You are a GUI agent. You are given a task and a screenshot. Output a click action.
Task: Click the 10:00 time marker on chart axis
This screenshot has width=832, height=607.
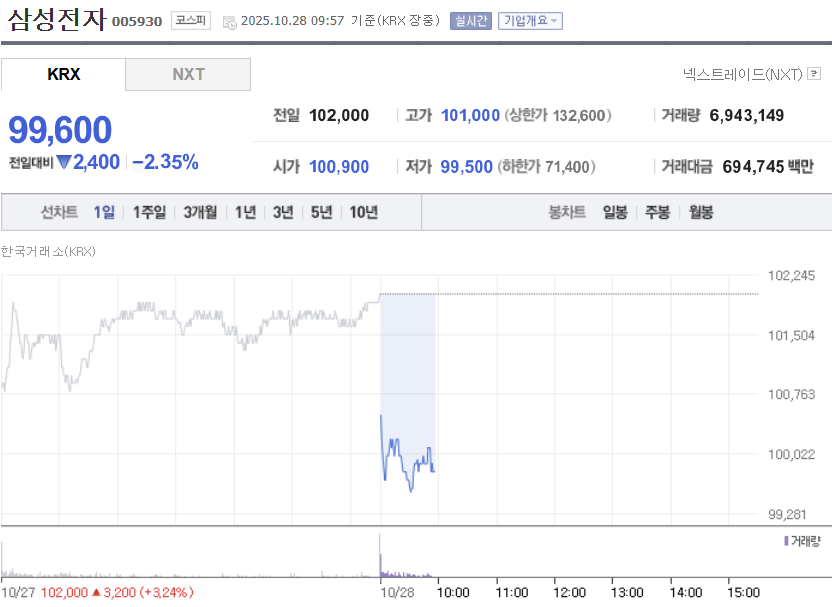454,592
